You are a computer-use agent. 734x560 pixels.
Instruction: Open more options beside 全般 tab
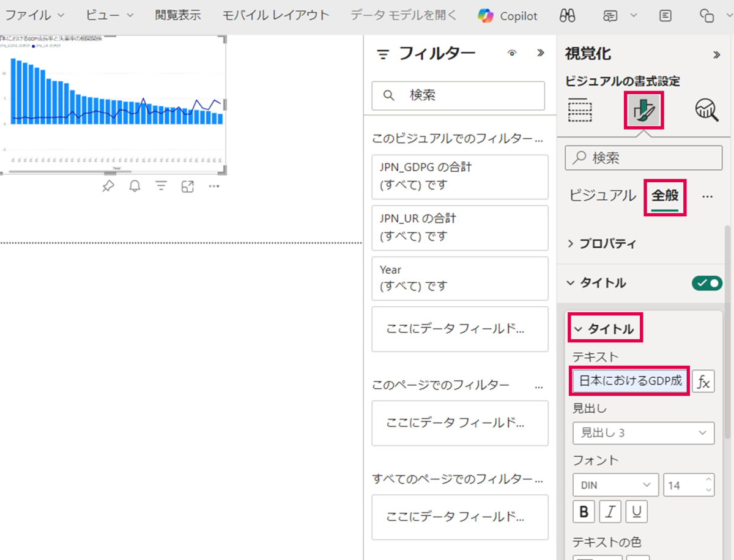pos(708,196)
